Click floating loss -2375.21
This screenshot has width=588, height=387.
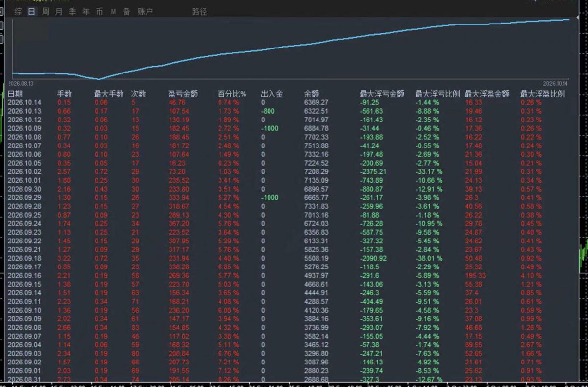pos(372,171)
